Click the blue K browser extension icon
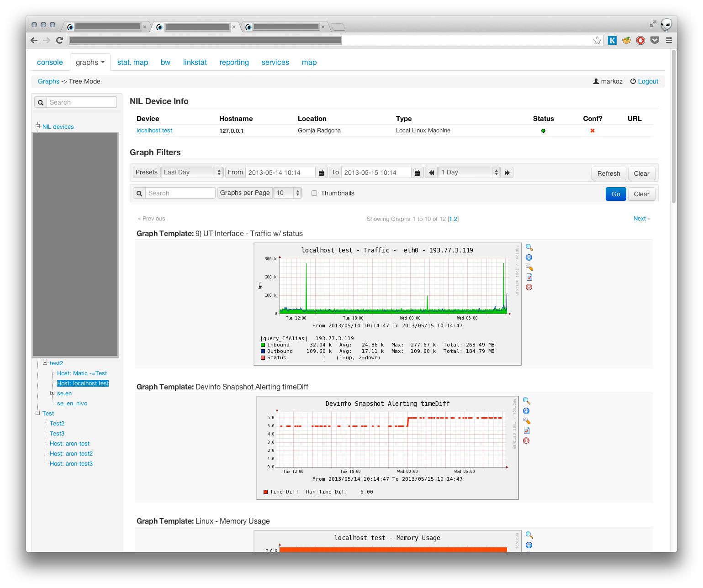Screen dimensions: 703x588 (x=612, y=40)
